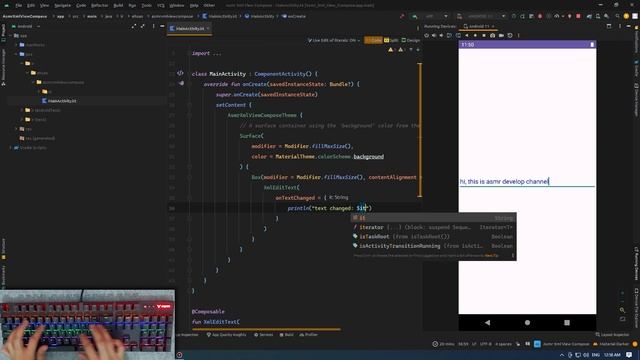The image size is (640, 360).
Task: Expand all nodes icon in project panel
Action: [x=134, y=26]
